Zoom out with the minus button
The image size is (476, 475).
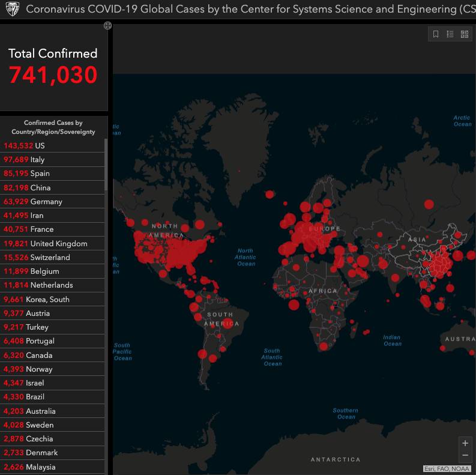coord(465,455)
